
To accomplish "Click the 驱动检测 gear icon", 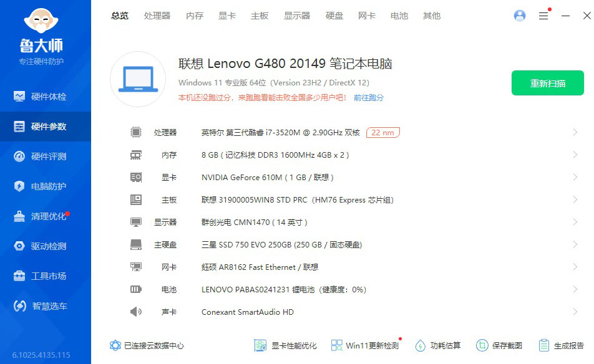I will [x=19, y=246].
